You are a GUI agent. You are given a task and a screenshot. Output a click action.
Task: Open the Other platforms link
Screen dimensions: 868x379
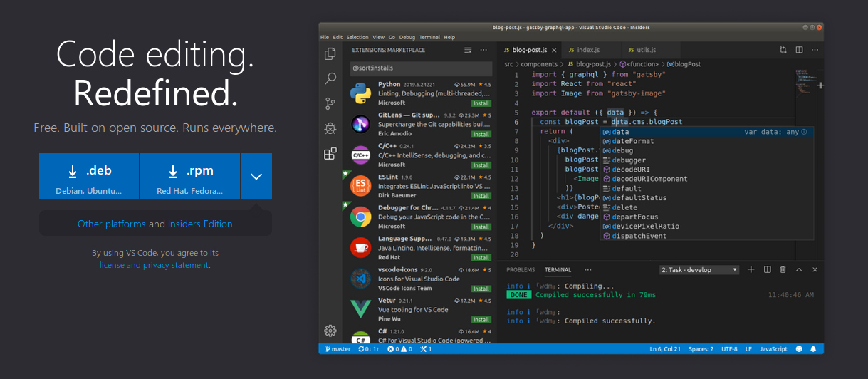(x=111, y=224)
